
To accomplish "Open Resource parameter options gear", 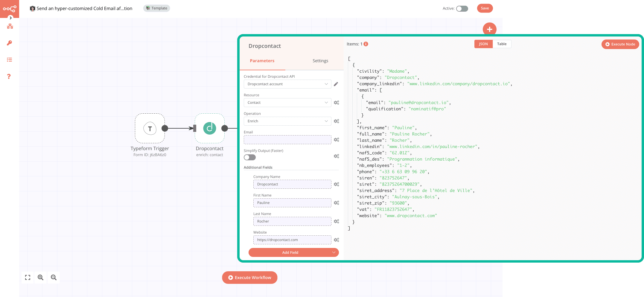I will (336, 103).
